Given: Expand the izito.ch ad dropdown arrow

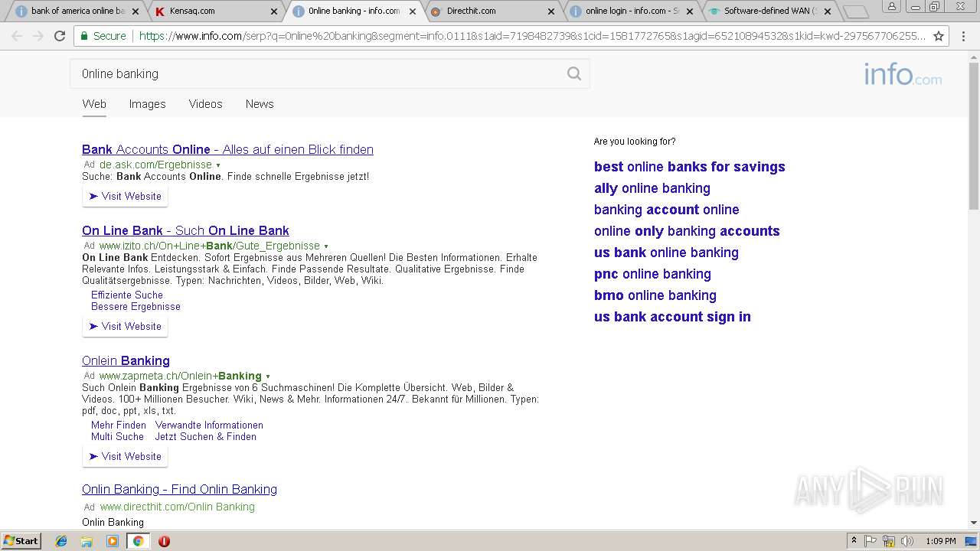Looking at the screenshot, I should pos(326,246).
